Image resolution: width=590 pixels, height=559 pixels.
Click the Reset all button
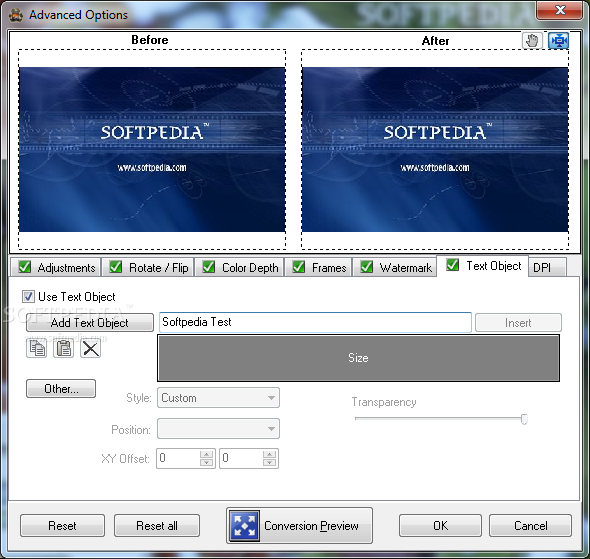157,526
